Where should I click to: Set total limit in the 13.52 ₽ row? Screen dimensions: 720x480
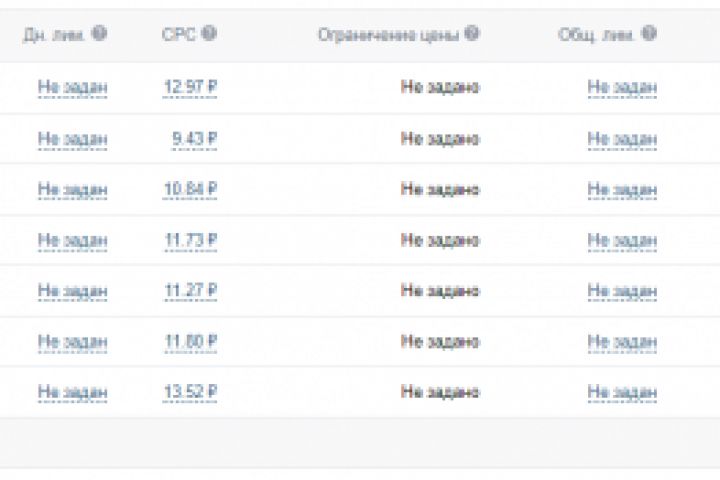click(622, 393)
